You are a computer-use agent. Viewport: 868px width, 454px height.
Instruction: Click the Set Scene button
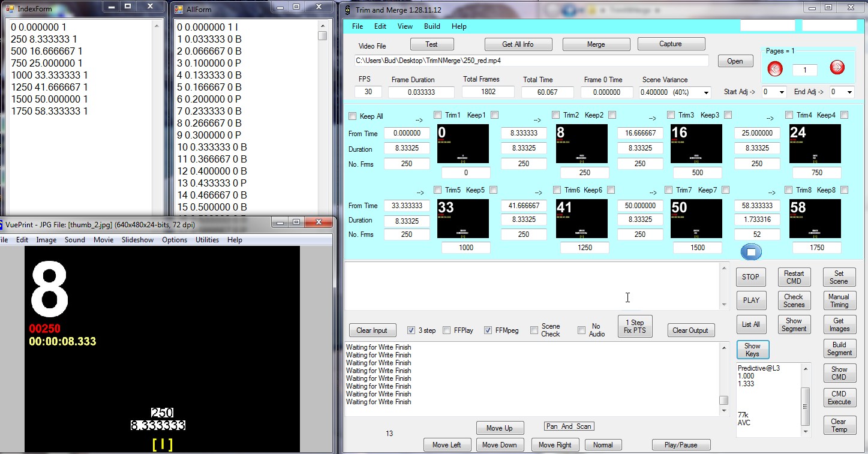point(839,277)
